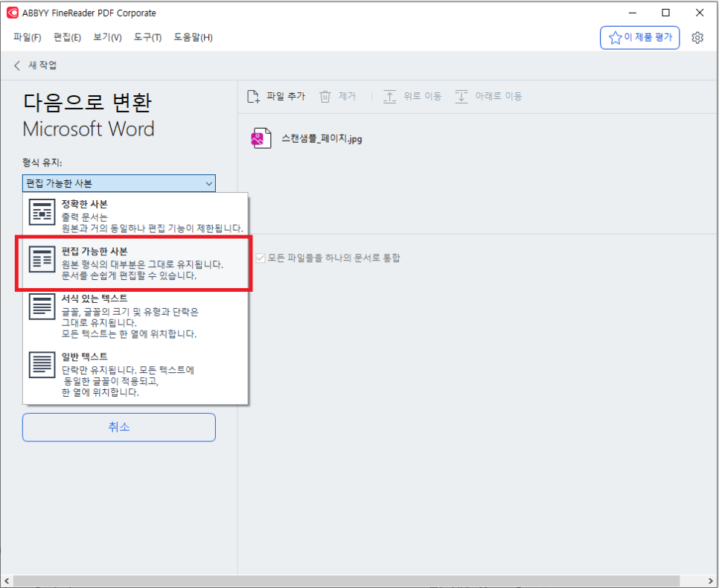Maximize the FineReader window
This screenshot has width=719, height=588.
point(666,13)
